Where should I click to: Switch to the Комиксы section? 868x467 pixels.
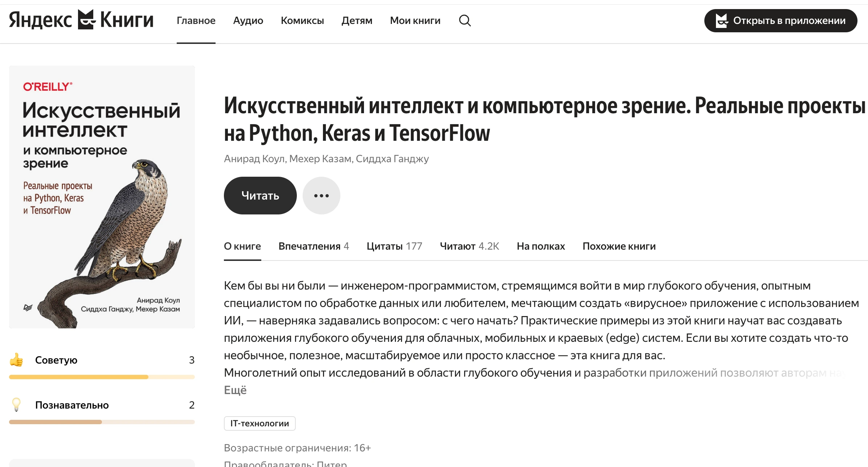[x=303, y=21]
